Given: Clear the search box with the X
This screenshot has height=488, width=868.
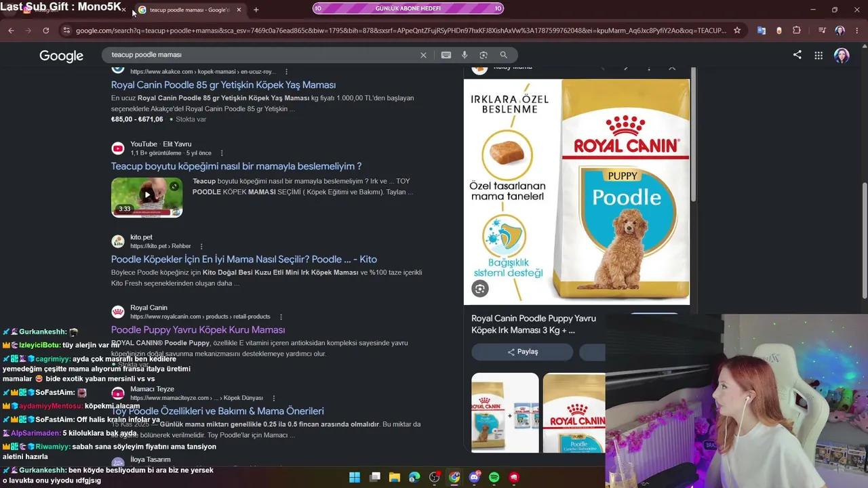Looking at the screenshot, I should [423, 55].
